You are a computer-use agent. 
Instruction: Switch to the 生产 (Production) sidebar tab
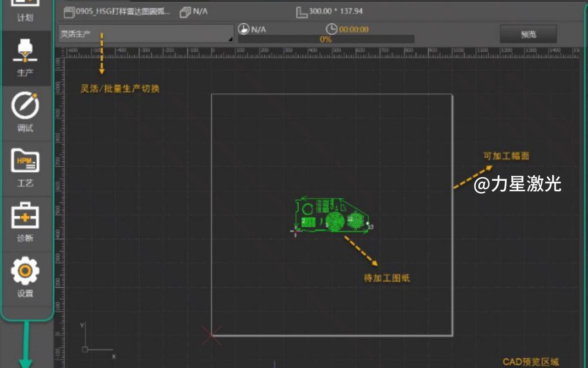25,58
